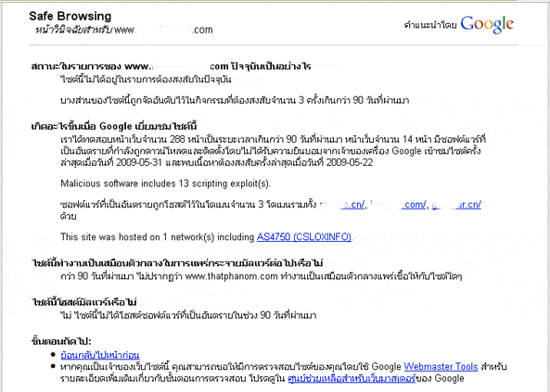550x392 pixels.
Task: Click text 'This site was hosted on 1 network(s) including'
Action: (x=157, y=237)
